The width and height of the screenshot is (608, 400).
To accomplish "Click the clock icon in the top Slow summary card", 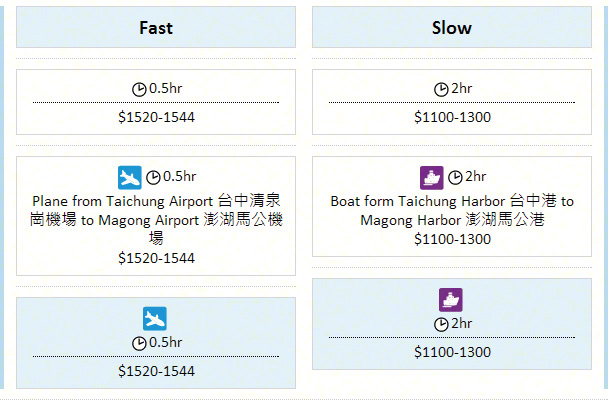I will coord(441,89).
